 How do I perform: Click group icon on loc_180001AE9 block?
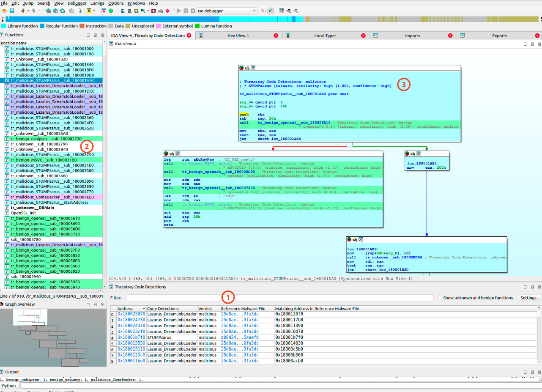pos(360,239)
